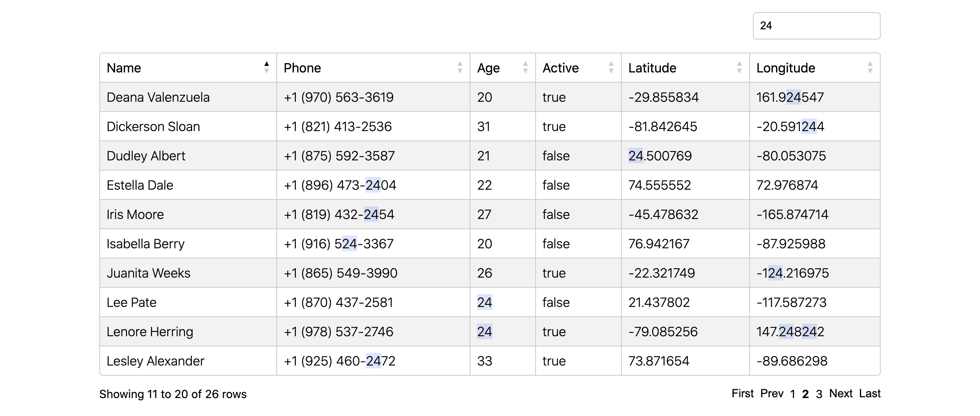The height and width of the screenshot is (416, 980).
Task: Click the search field containing 24
Action: [x=816, y=26]
